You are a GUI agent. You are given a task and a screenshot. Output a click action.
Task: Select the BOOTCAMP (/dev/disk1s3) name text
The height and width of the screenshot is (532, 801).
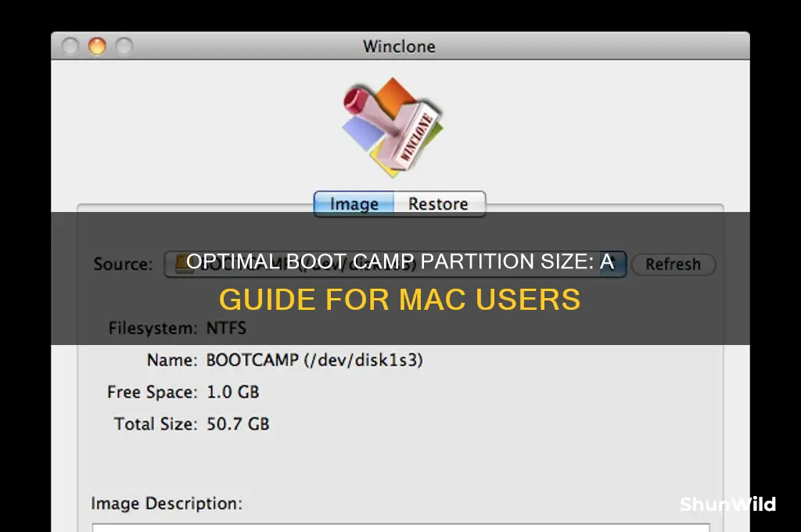314,361
